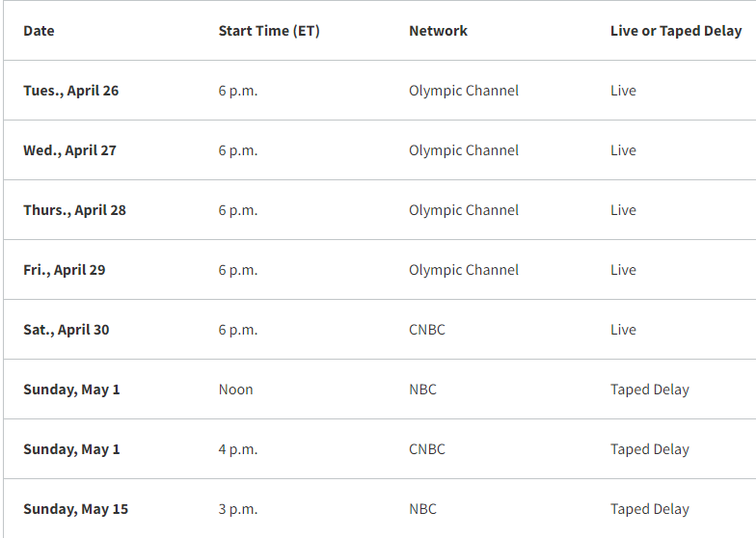Click the Start Time (ET) column header
The width and height of the screenshot is (756, 538).
(268, 31)
